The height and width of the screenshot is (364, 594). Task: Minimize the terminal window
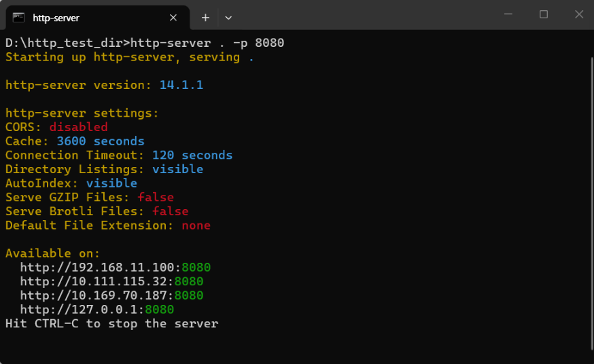(x=508, y=14)
